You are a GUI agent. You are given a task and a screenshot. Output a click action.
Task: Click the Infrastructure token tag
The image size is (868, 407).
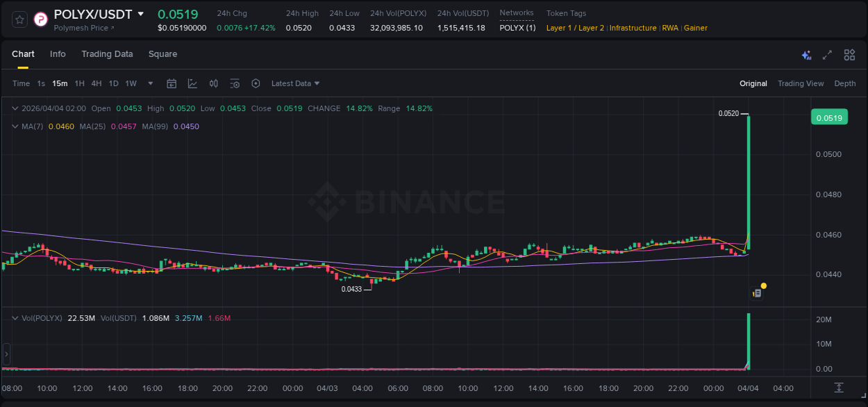pyautogui.click(x=633, y=28)
